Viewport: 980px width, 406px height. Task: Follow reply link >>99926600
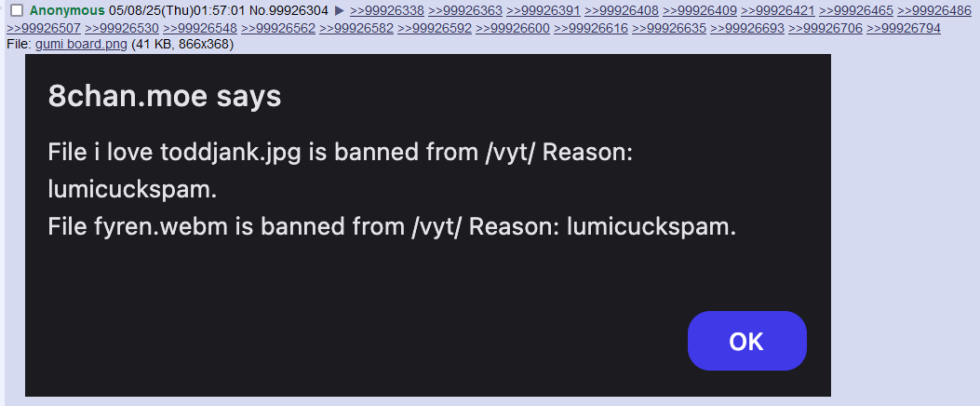513,28
